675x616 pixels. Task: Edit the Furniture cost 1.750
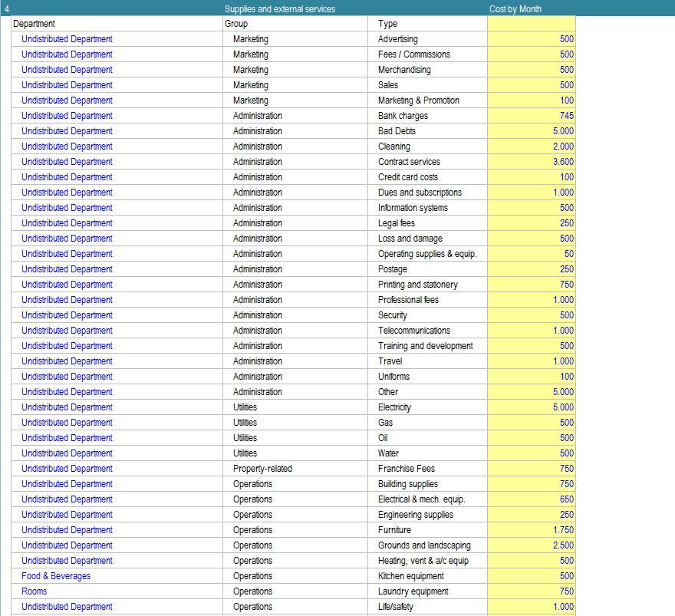[x=532, y=530]
